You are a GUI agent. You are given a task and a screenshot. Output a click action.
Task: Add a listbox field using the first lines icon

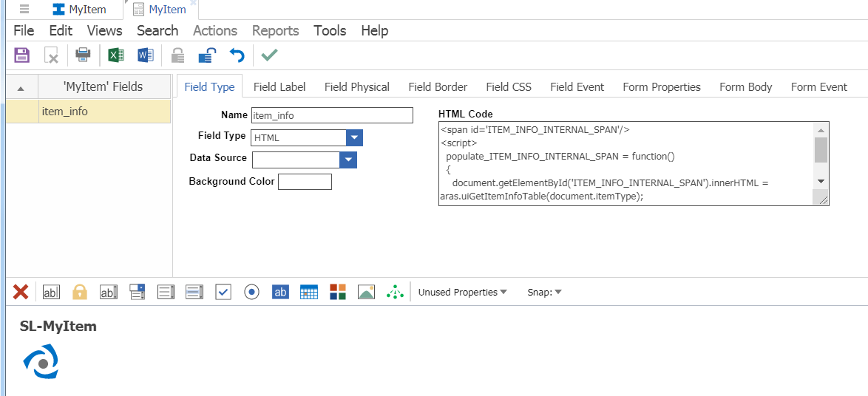166,292
